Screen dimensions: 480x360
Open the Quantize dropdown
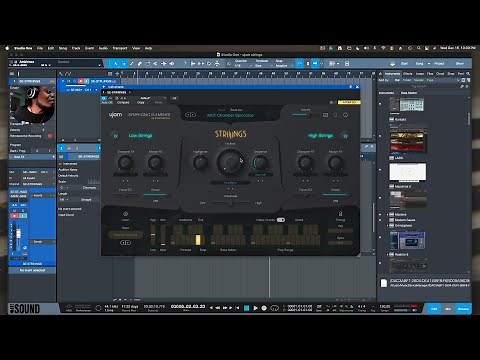click(x=243, y=63)
